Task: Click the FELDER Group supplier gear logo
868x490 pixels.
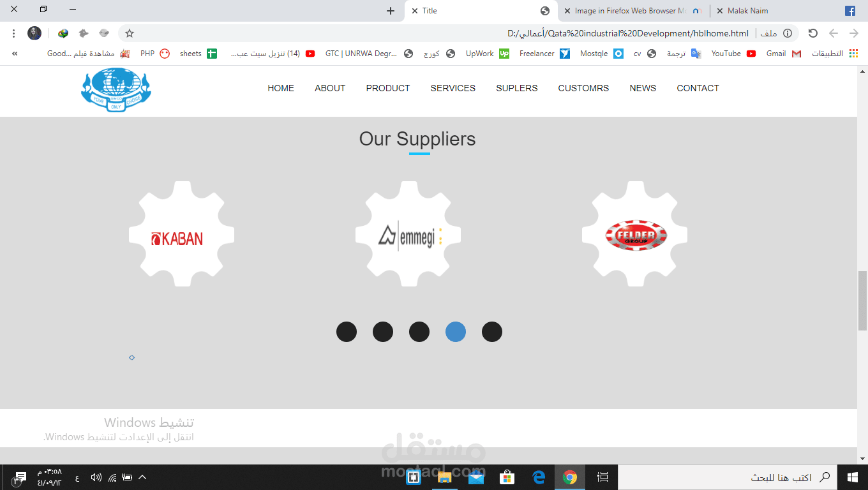Action: click(635, 234)
